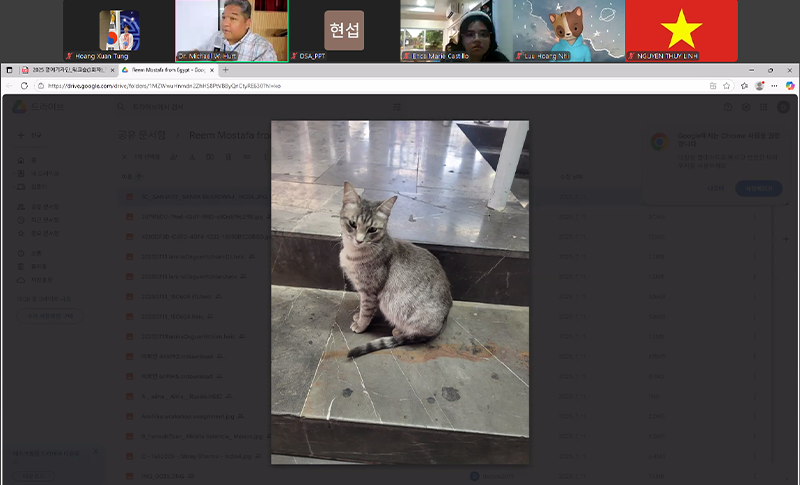The height and width of the screenshot is (485, 800).
Task: Add this page to favorites star
Action: [727, 86]
